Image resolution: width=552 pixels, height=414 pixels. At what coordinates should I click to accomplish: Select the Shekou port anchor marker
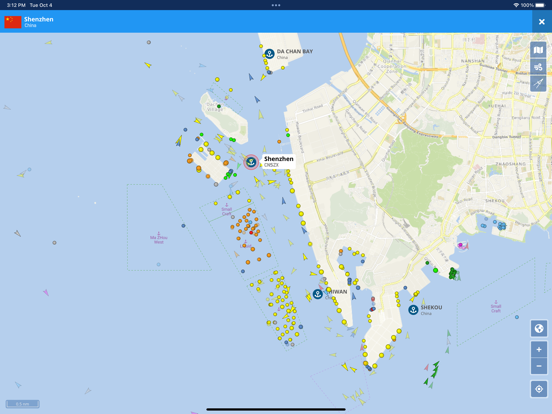point(413,309)
